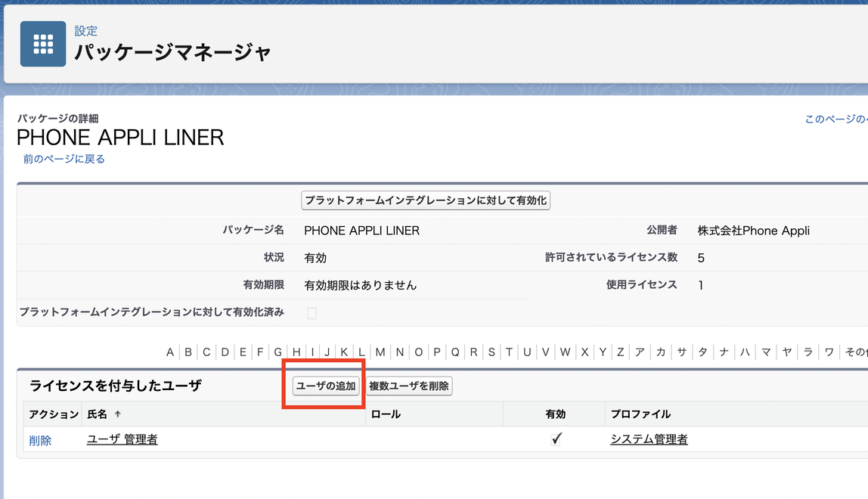Filter users by letter P
The image size is (868, 499).
coord(437,352)
